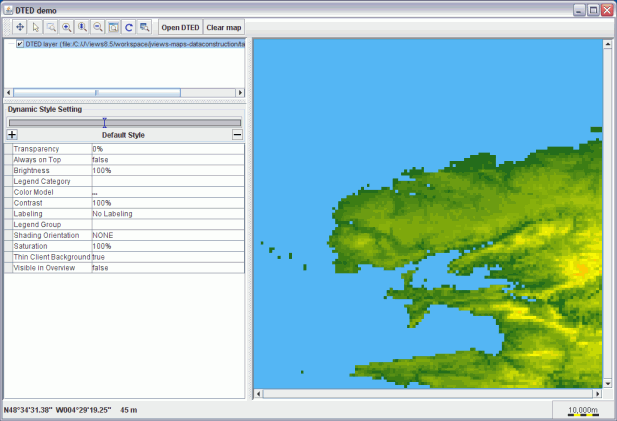Click the zoom in magnifier icon
The height and width of the screenshot is (421, 617).
(66, 27)
